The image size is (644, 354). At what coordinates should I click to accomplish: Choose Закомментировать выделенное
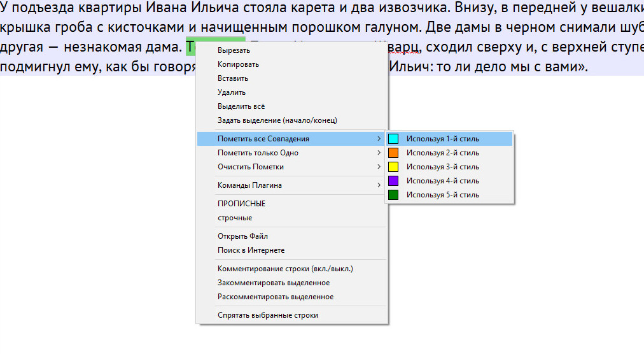tap(291, 283)
